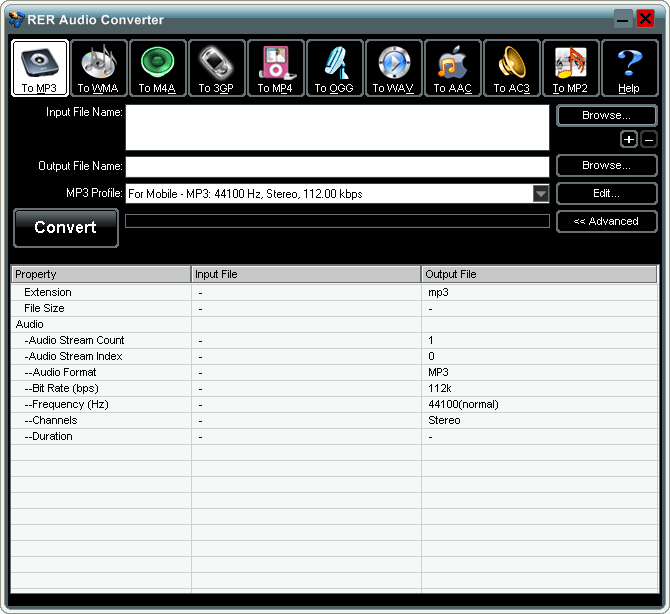The height and width of the screenshot is (614, 670).
Task: Select the -Audio Stream Index row
Action: click(334, 356)
